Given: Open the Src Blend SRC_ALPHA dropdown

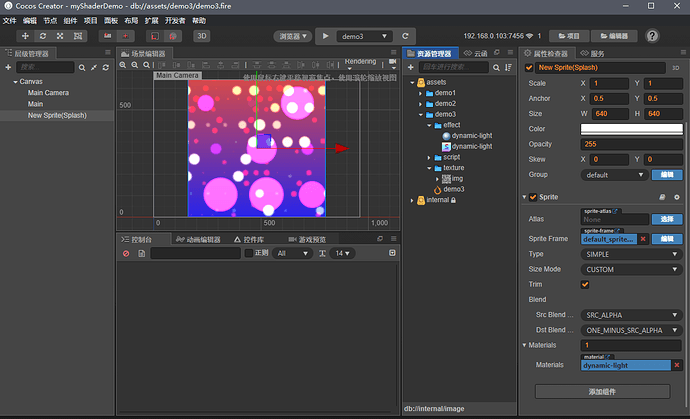Looking at the screenshot, I should click(631, 314).
